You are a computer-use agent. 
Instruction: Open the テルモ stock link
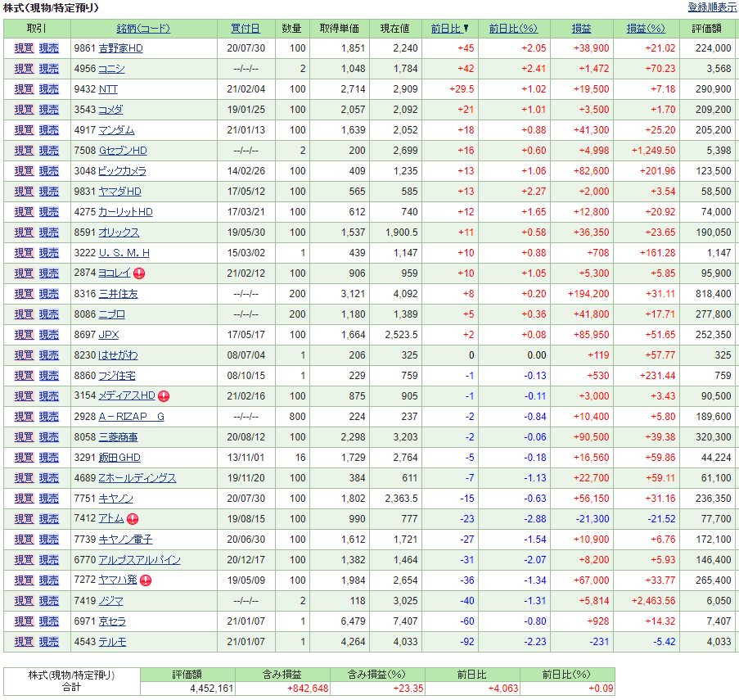[112, 642]
